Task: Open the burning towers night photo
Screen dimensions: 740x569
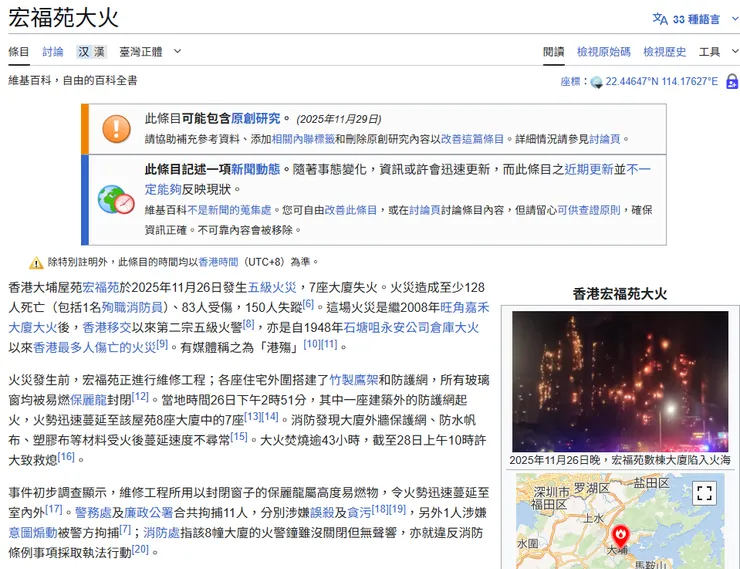Action: [x=620, y=381]
